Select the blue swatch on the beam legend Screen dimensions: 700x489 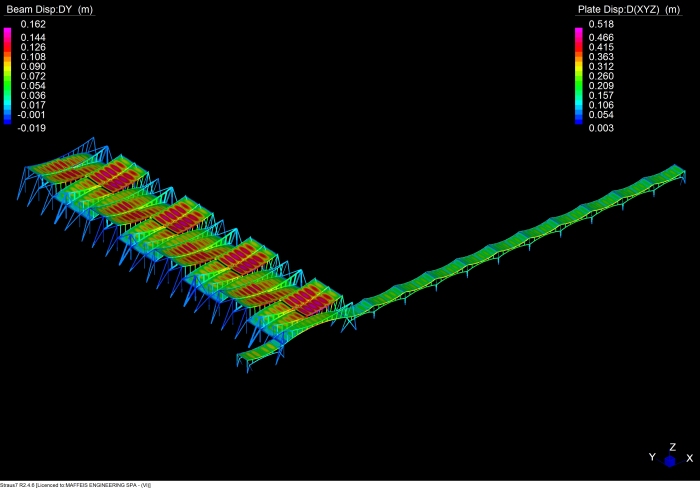[8, 116]
